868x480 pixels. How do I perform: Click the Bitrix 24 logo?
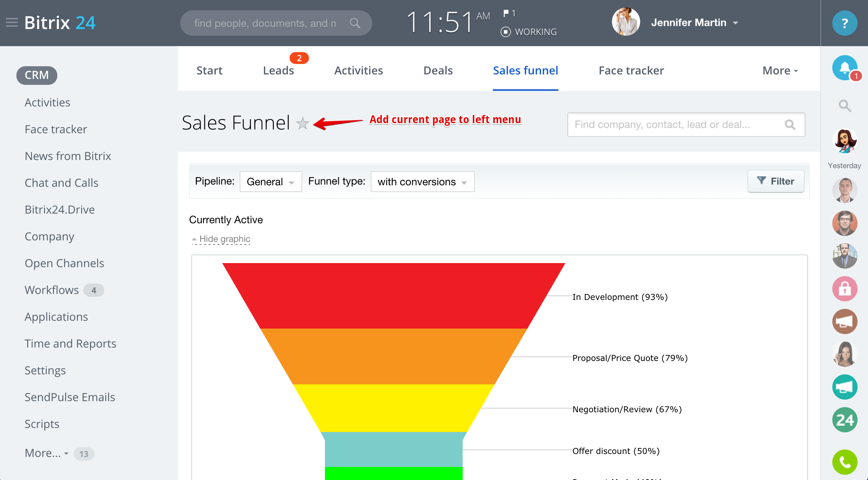click(60, 23)
